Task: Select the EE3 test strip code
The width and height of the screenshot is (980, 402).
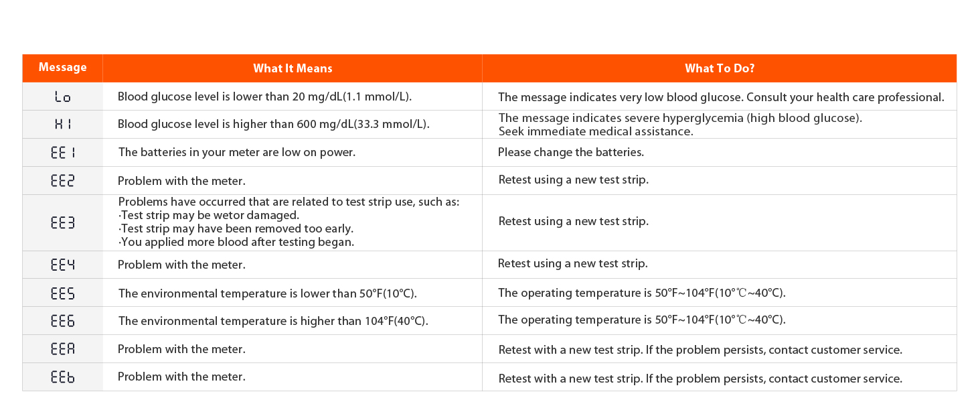Action: (x=62, y=222)
